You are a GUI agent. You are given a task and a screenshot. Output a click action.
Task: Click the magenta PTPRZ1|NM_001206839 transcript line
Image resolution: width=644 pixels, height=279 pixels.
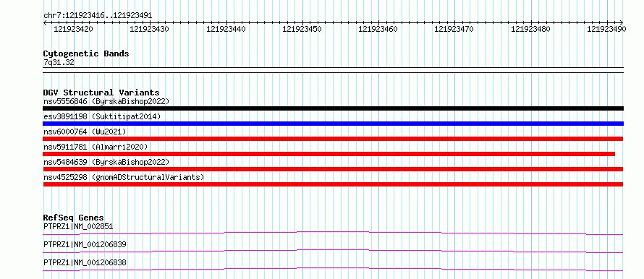click(333, 251)
